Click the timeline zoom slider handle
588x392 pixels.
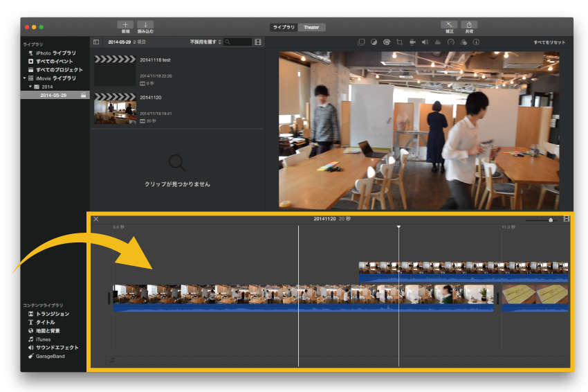[551, 220]
